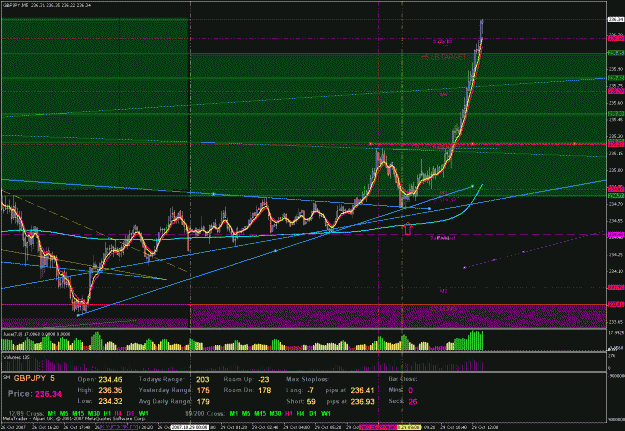Viewport: 625px width, 431px height.
Task: Select the blue trendline anchor near chart bottom-left low
Action: [x=78, y=315]
